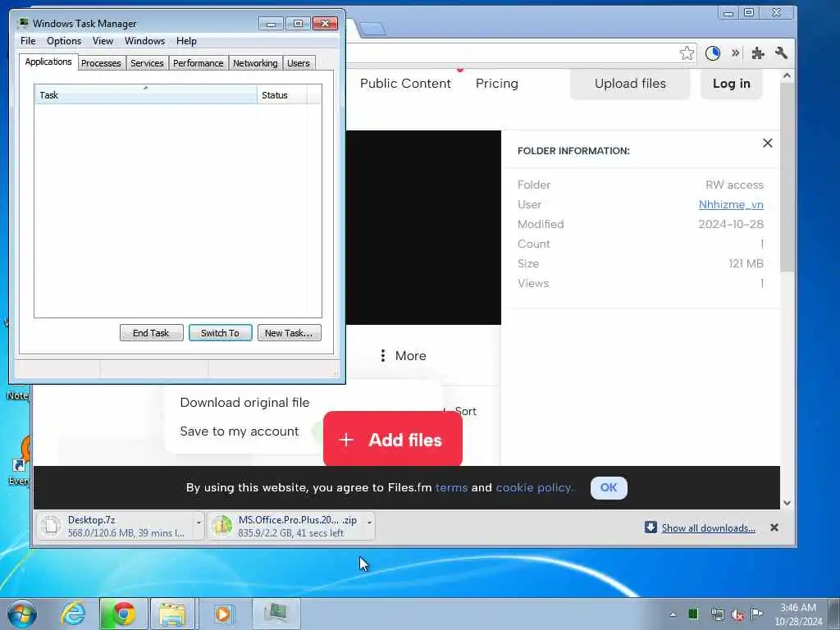Open the puzzle piece extensions icon
The height and width of the screenshot is (630, 840).
pos(757,53)
